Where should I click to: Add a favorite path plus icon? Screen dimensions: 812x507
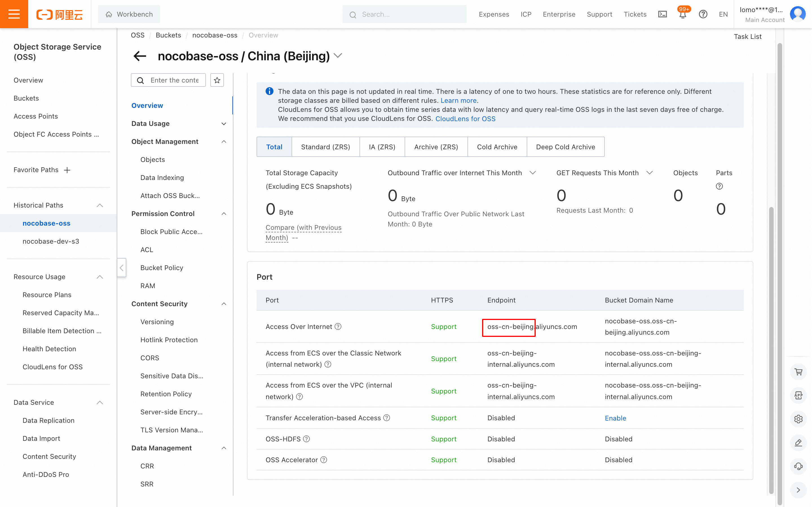click(x=67, y=170)
